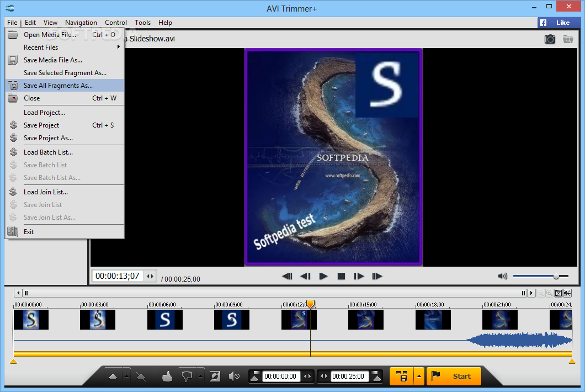Click the timeline zoom in magnifier
The image size is (585, 392).
[x=549, y=293]
